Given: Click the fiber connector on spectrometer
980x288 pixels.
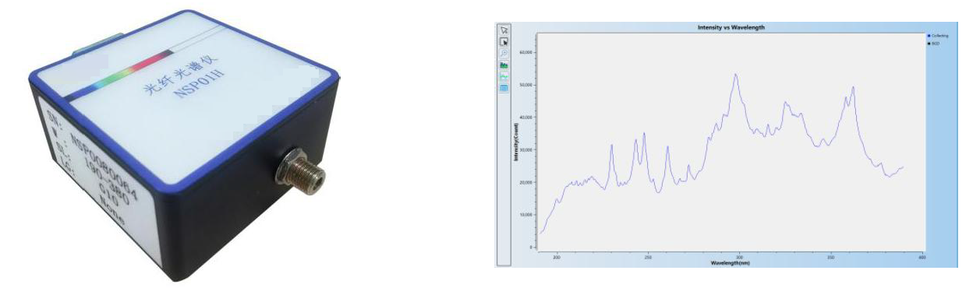Looking at the screenshot, I should [299, 167].
